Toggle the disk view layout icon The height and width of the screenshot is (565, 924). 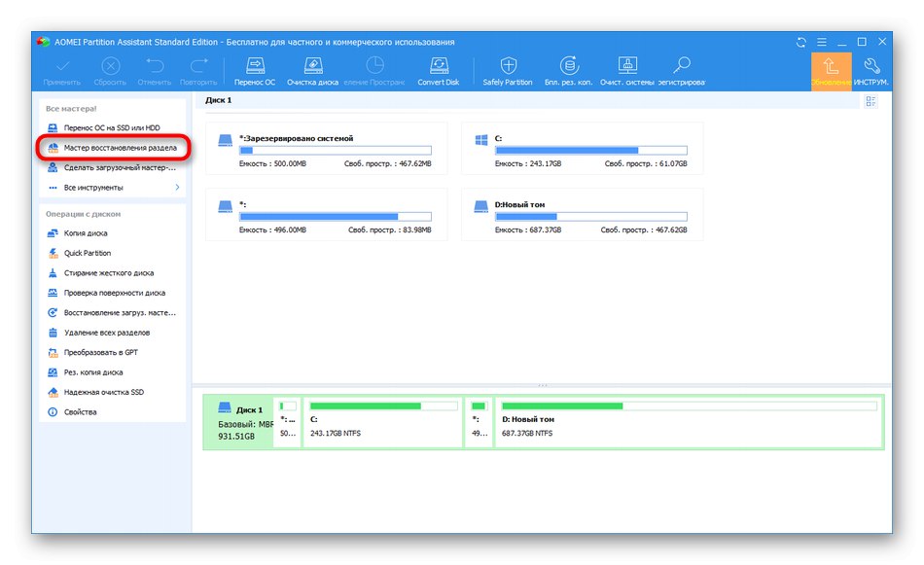(x=871, y=101)
